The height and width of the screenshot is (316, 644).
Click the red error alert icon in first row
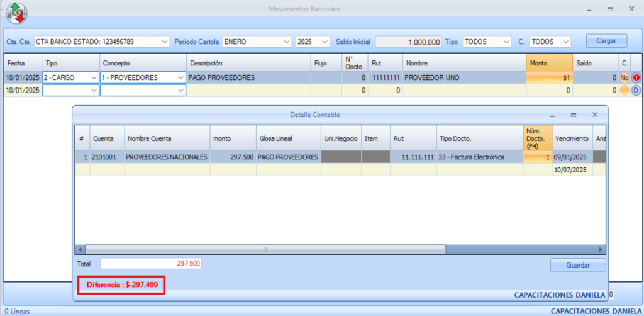(636, 77)
